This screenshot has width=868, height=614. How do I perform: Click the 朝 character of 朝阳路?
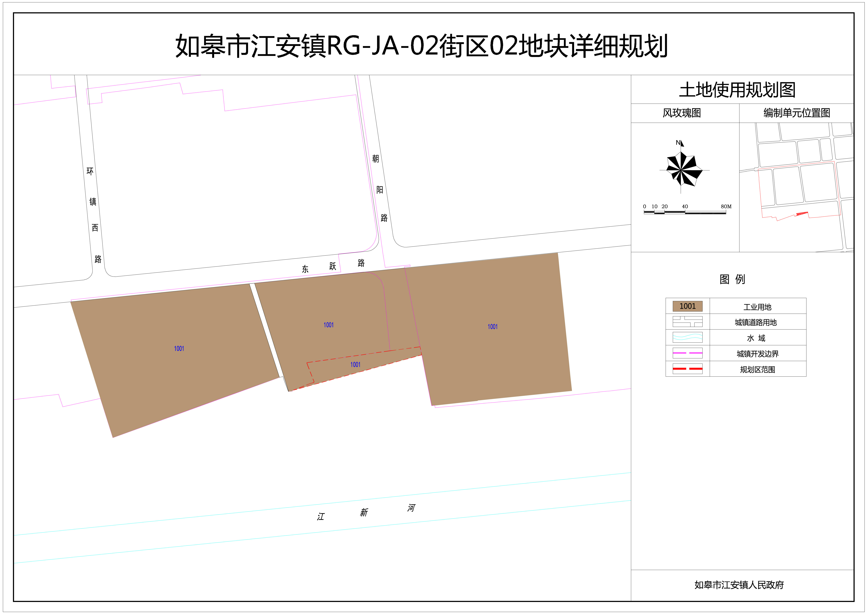point(375,159)
